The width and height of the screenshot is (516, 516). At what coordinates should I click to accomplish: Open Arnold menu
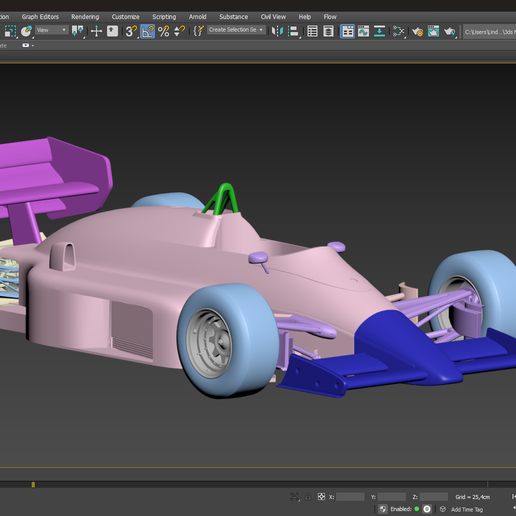pos(197,17)
